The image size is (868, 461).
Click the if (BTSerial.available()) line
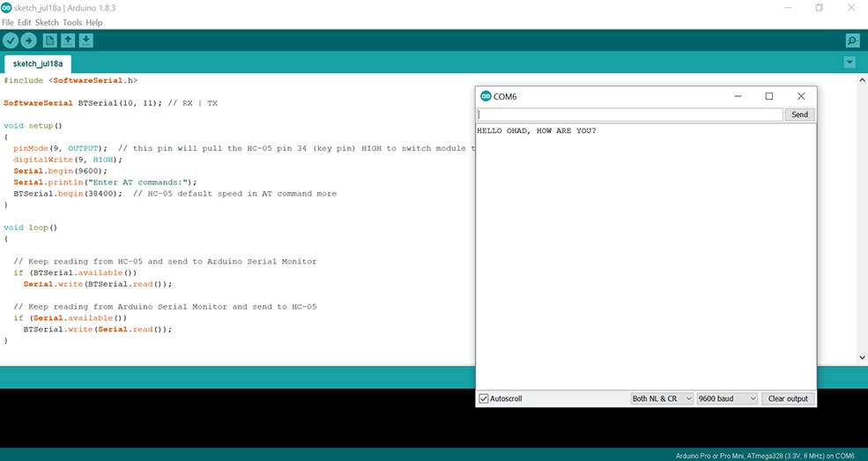[75, 273]
